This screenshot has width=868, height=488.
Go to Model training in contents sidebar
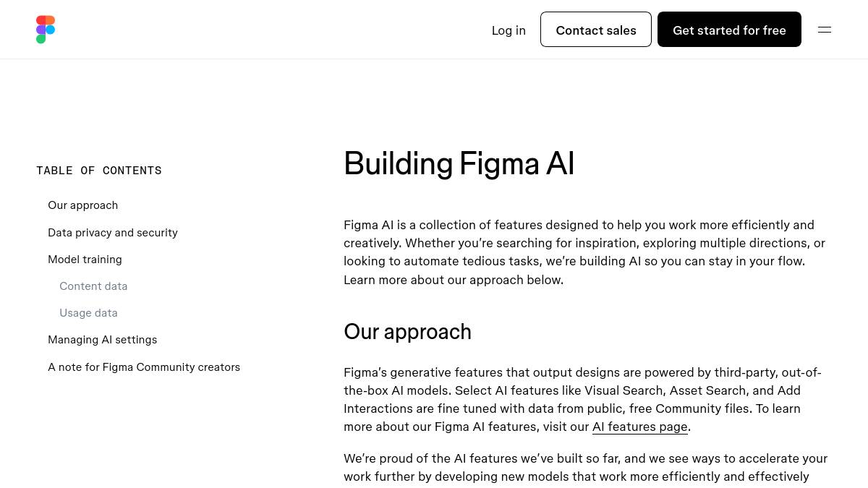(x=85, y=260)
